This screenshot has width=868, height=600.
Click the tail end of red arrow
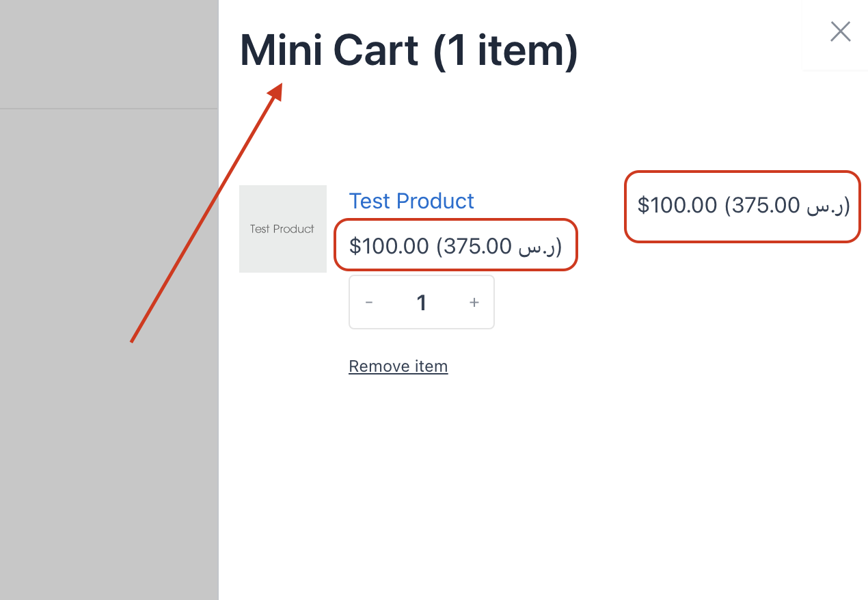tap(132, 340)
